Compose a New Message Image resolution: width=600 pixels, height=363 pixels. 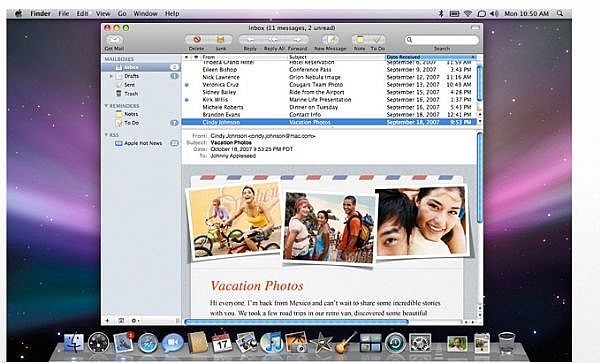pos(330,39)
